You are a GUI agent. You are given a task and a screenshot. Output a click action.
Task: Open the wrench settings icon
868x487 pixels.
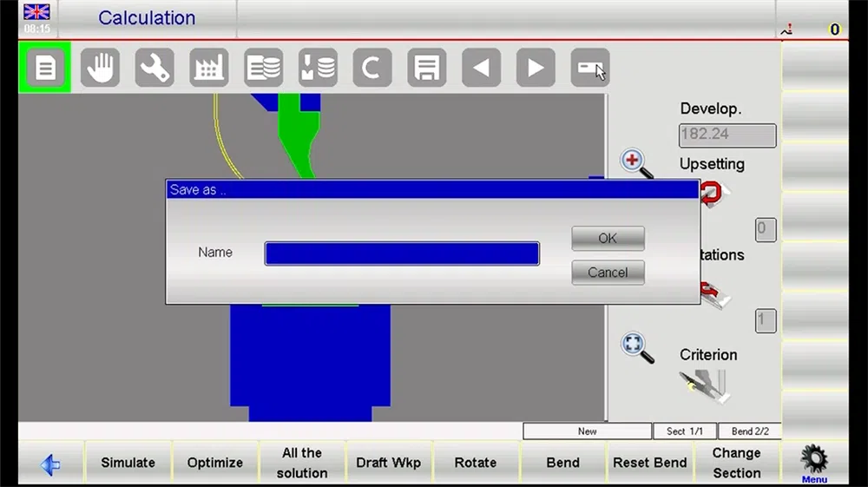pos(155,68)
